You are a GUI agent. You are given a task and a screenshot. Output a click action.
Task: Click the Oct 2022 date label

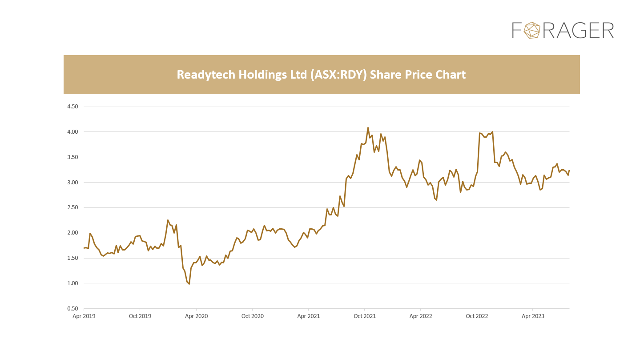(477, 316)
